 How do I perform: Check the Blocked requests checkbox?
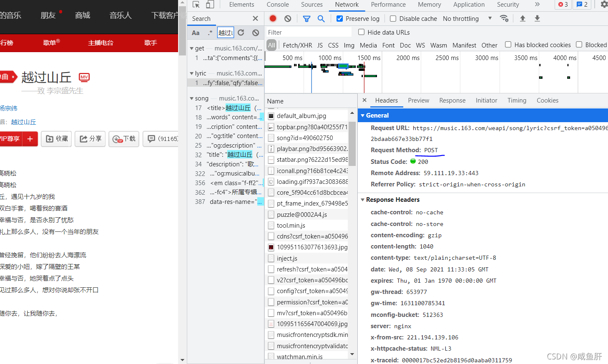click(x=579, y=45)
